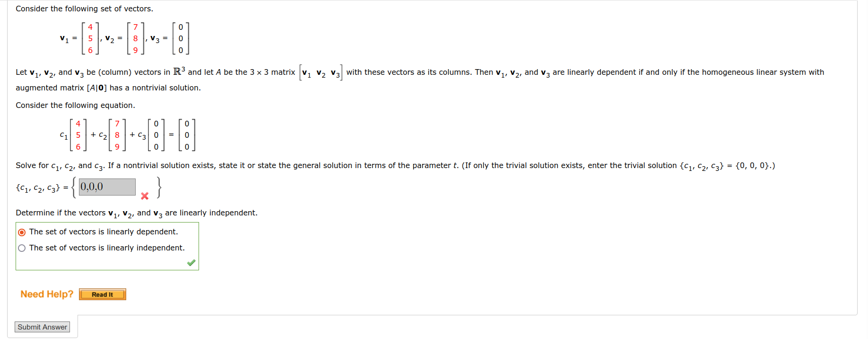Click the inline matrix [v1 v2 v3]
This screenshot has width=868, height=339.
321,73
